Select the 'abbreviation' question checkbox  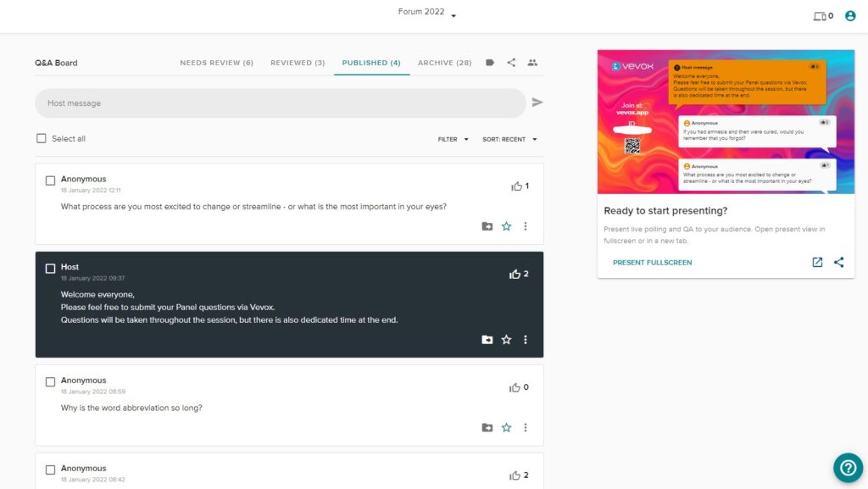coord(50,381)
